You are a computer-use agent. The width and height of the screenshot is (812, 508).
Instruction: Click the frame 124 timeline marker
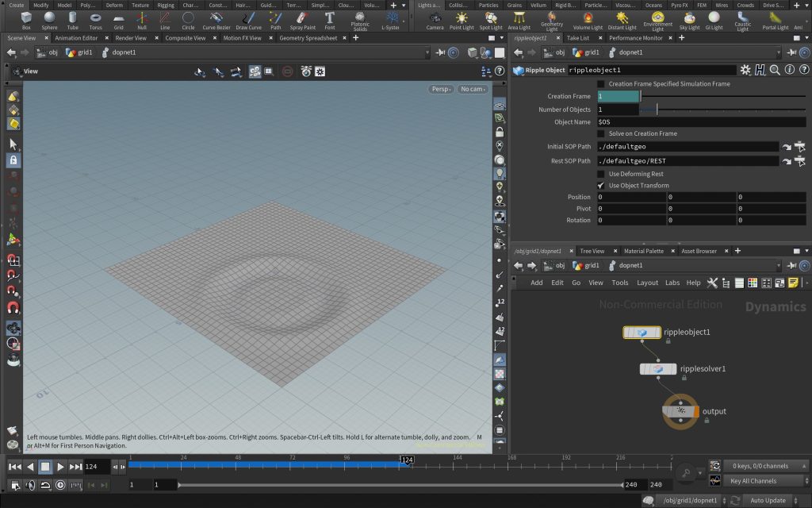tap(407, 460)
